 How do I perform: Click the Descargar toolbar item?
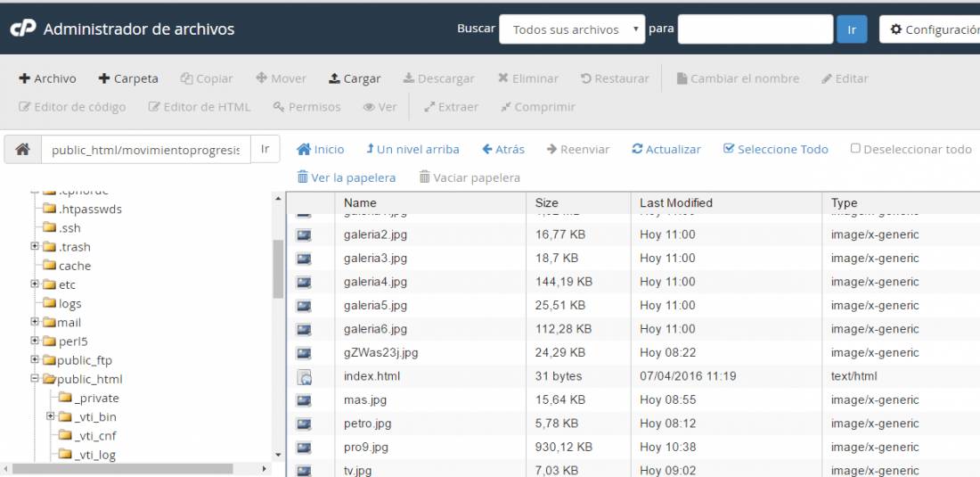[438, 78]
